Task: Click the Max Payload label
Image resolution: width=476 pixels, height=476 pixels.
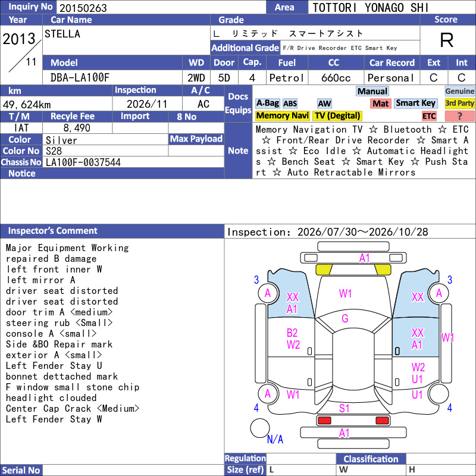Action: [x=196, y=139]
